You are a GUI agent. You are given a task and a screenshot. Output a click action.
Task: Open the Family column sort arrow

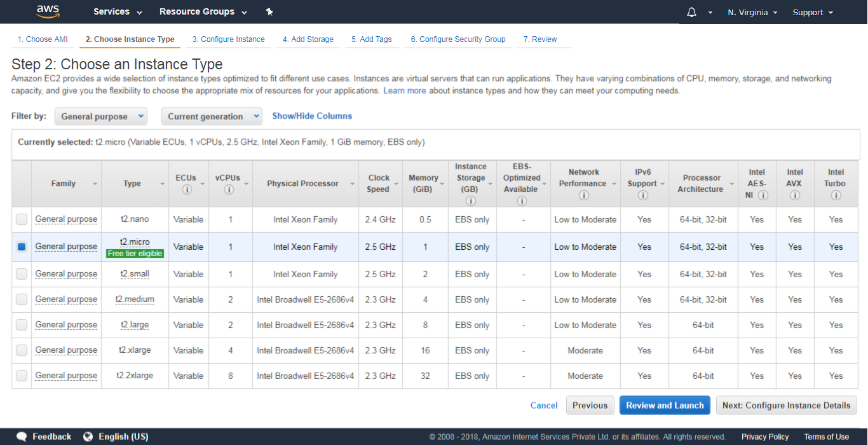(x=95, y=184)
